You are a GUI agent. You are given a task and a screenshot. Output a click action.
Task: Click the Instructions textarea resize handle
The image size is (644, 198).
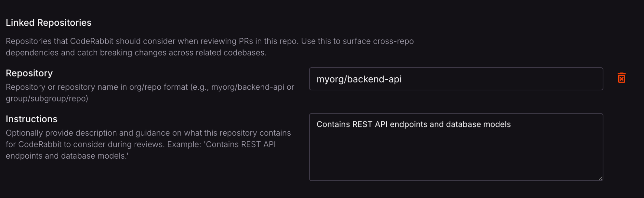click(x=601, y=178)
